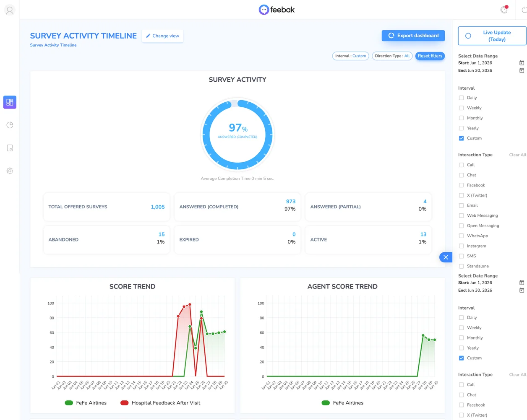Open the survey document sidebar icon
The height and width of the screenshot is (420, 527).
[10, 148]
